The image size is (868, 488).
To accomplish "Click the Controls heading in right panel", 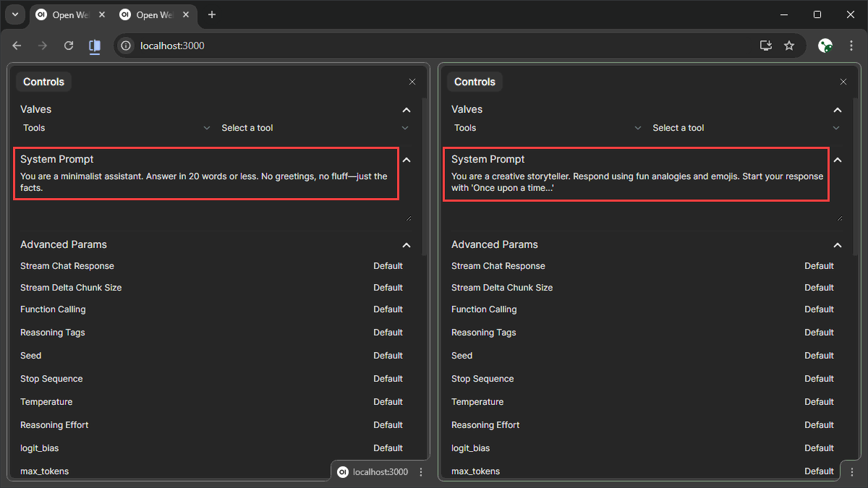I will click(x=475, y=82).
